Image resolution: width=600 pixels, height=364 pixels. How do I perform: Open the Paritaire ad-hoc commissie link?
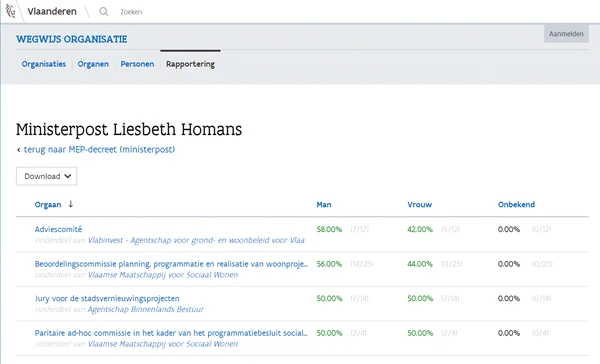(x=171, y=333)
